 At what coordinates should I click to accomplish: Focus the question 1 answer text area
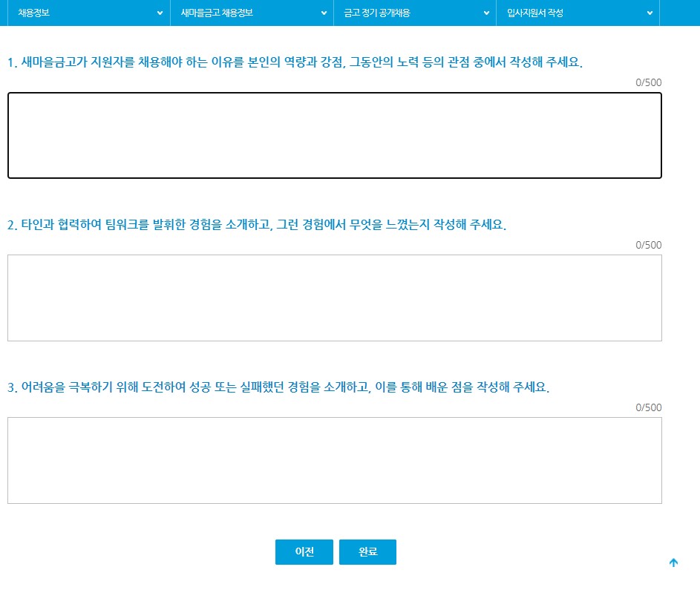(335, 136)
